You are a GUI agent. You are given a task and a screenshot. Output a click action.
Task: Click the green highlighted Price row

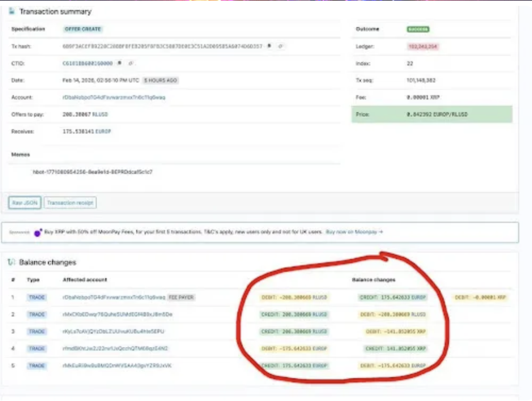pyautogui.click(x=431, y=114)
